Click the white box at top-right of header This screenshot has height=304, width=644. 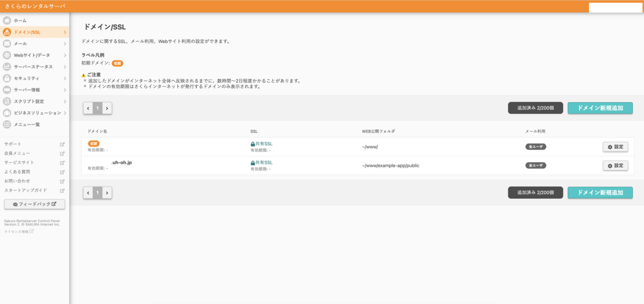pyautogui.click(x=615, y=8)
